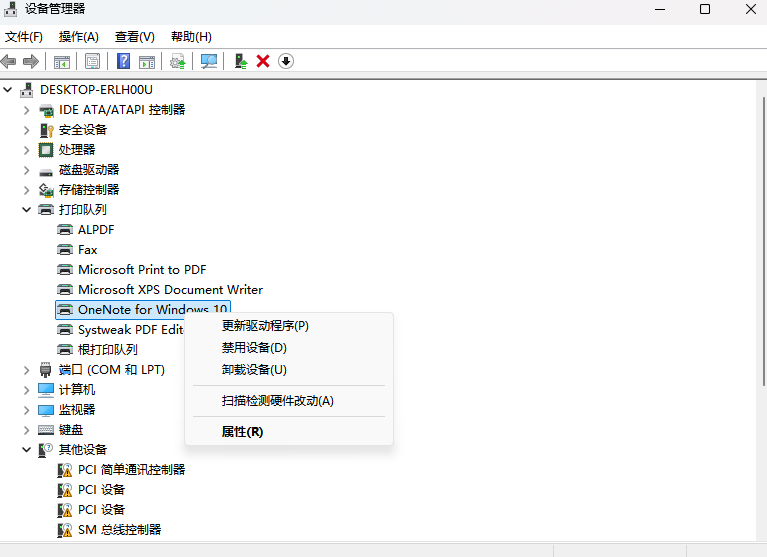Select the 根打印队列 entry
The width and height of the screenshot is (767, 557).
coord(108,350)
